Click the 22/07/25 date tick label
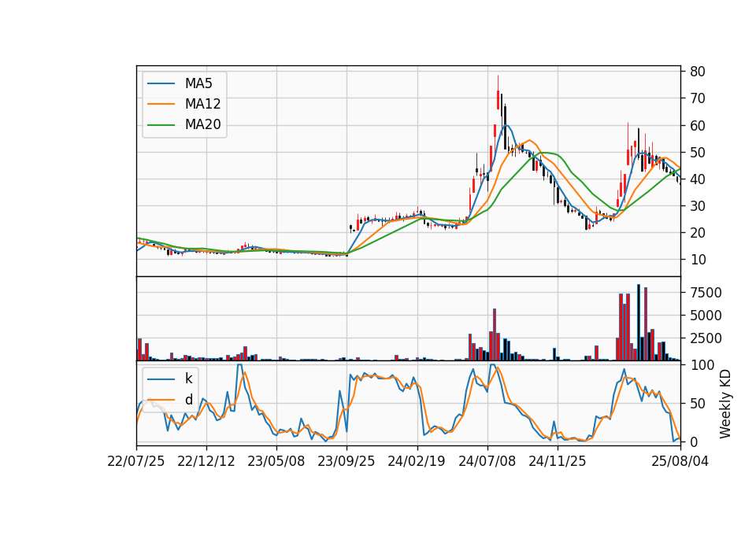 click(x=136, y=461)
